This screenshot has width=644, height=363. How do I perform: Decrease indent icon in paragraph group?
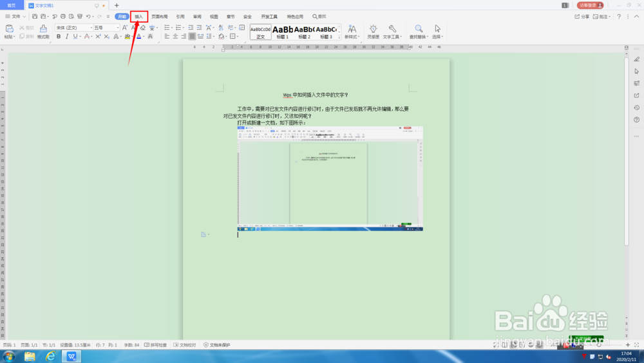point(191,28)
